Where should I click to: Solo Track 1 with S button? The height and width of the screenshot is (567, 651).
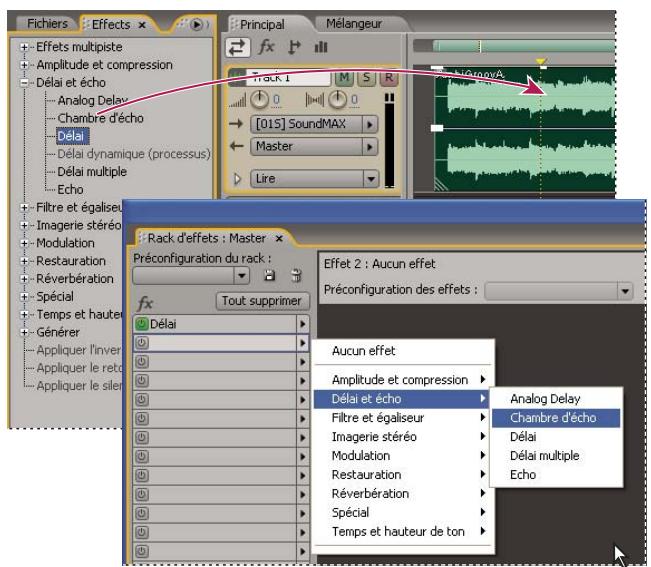[366, 77]
